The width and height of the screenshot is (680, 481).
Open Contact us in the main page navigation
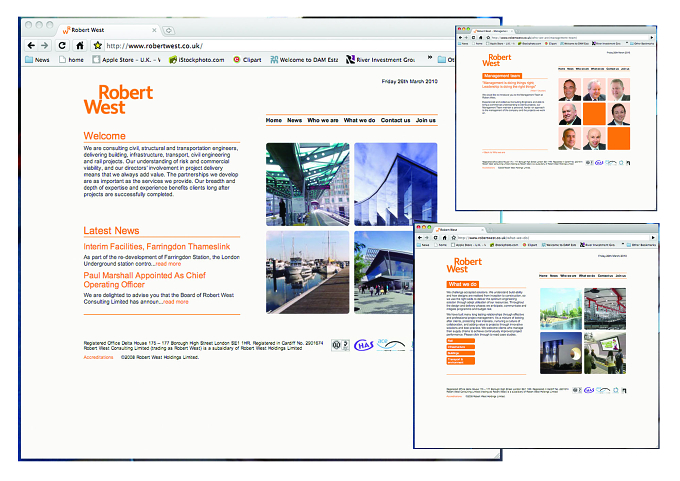click(x=396, y=120)
